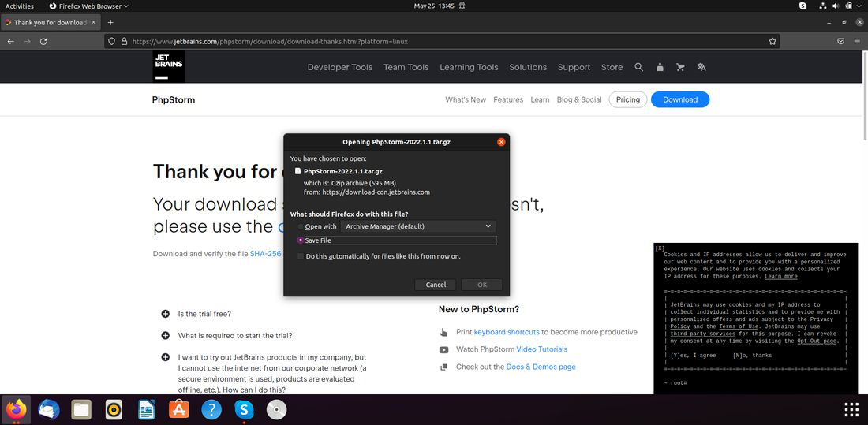Open the shopping cart icon

[x=680, y=67]
